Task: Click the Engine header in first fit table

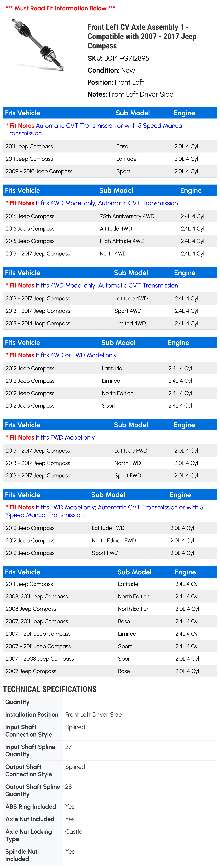Action: tap(184, 113)
